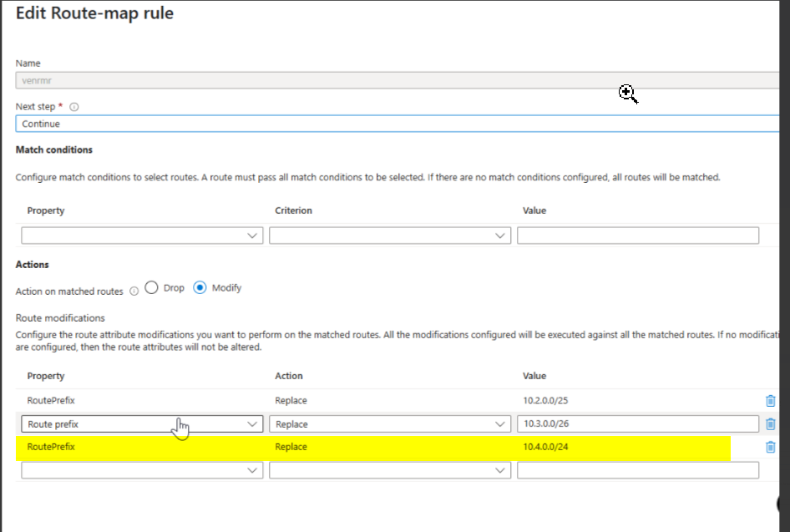Show info for Action on matched routes

pyautogui.click(x=134, y=291)
